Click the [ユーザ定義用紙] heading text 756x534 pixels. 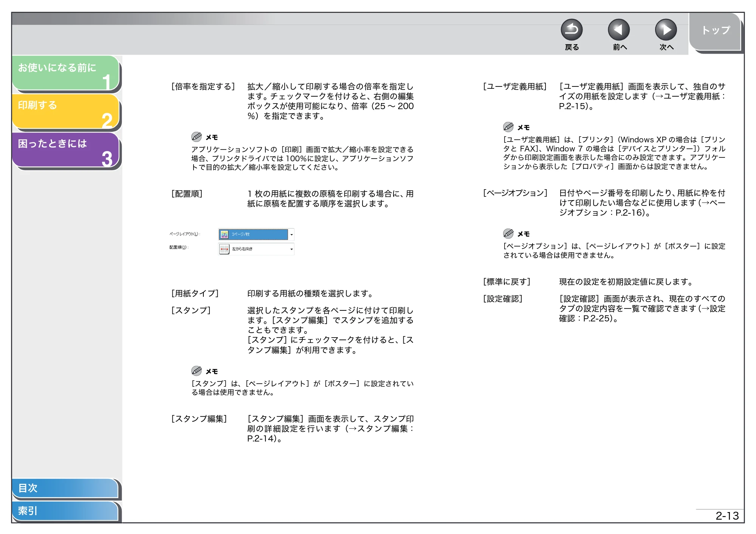[515, 86]
